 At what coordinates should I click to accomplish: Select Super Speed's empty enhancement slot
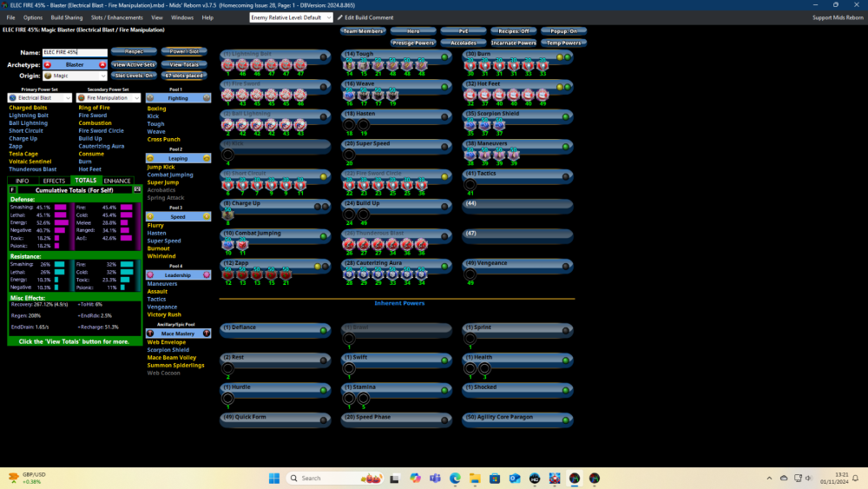[349, 155]
